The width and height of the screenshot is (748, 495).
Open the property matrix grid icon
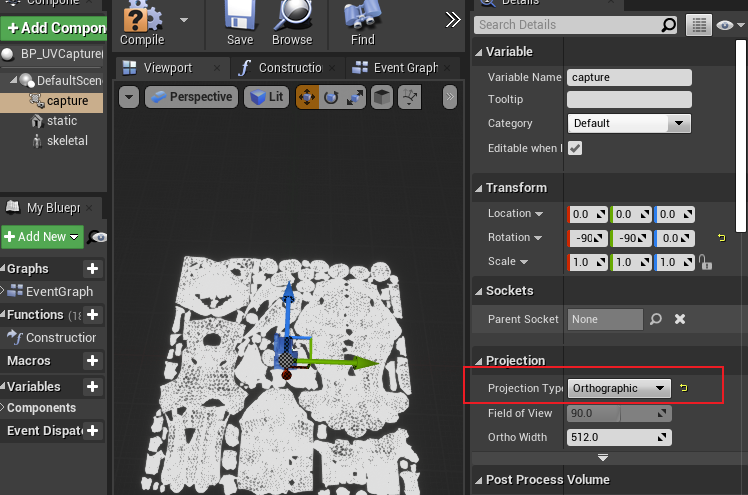(699, 25)
